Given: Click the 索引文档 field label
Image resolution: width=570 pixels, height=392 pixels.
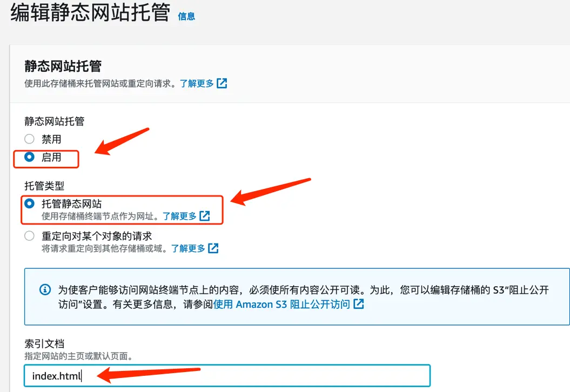Looking at the screenshot, I should tap(44, 343).
